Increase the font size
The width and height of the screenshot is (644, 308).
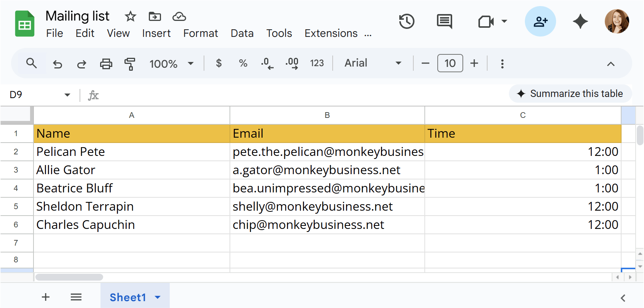474,63
